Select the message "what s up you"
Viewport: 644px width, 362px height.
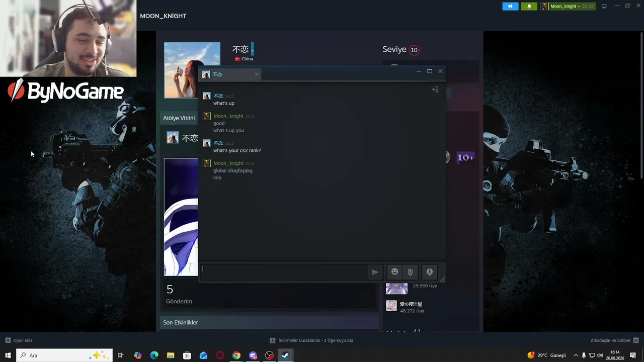pyautogui.click(x=228, y=130)
